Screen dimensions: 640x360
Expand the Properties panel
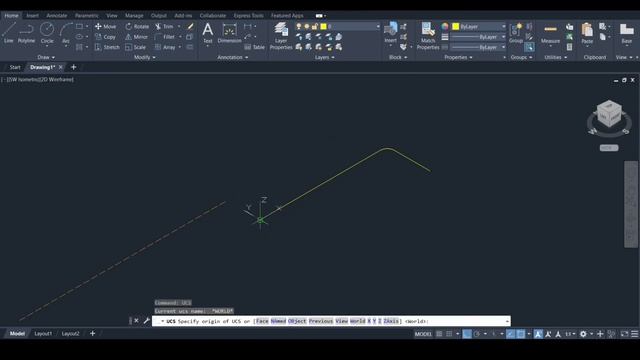click(458, 58)
